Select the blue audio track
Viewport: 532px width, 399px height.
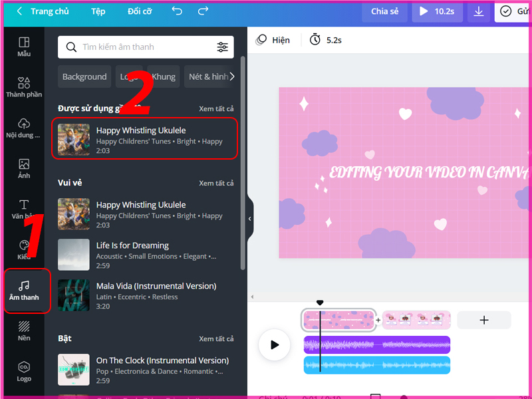click(x=377, y=365)
